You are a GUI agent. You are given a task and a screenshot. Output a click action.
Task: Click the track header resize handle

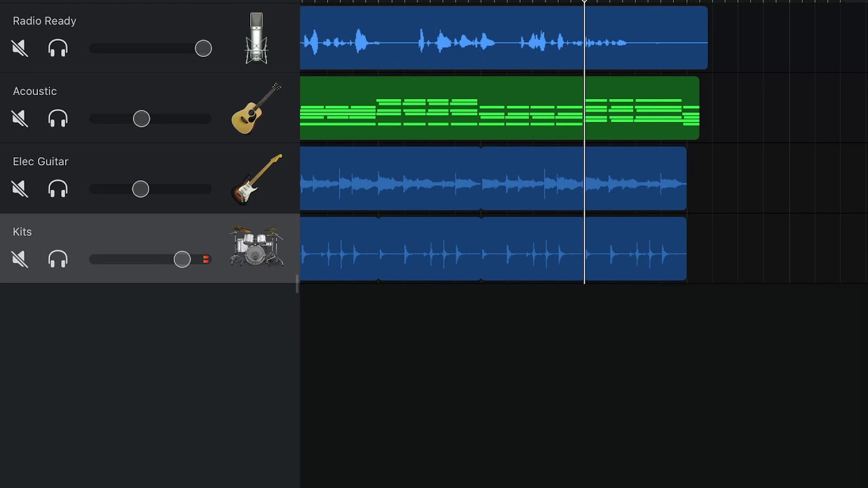pos(297,284)
